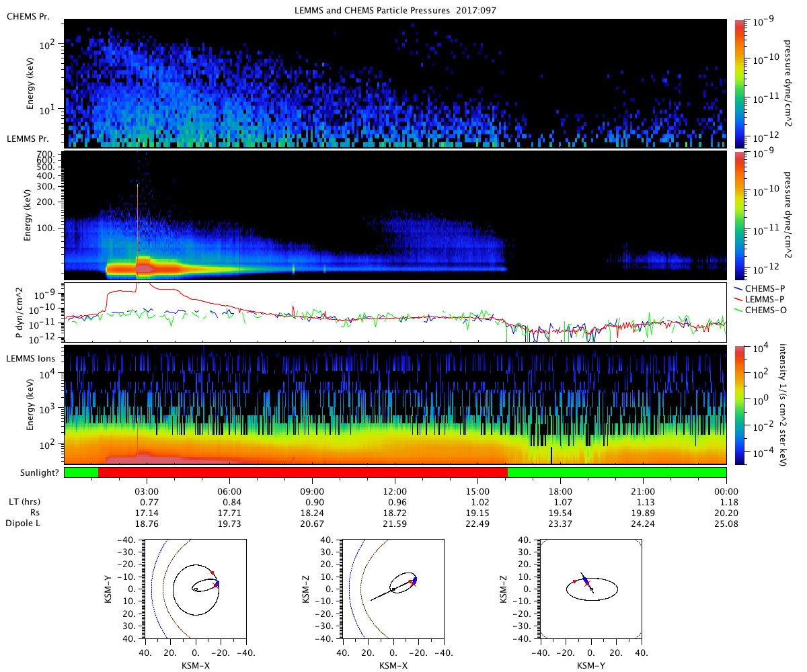The width and height of the screenshot is (807, 672).
Task: Select Dipole L value 18.76
Action: pos(147,523)
